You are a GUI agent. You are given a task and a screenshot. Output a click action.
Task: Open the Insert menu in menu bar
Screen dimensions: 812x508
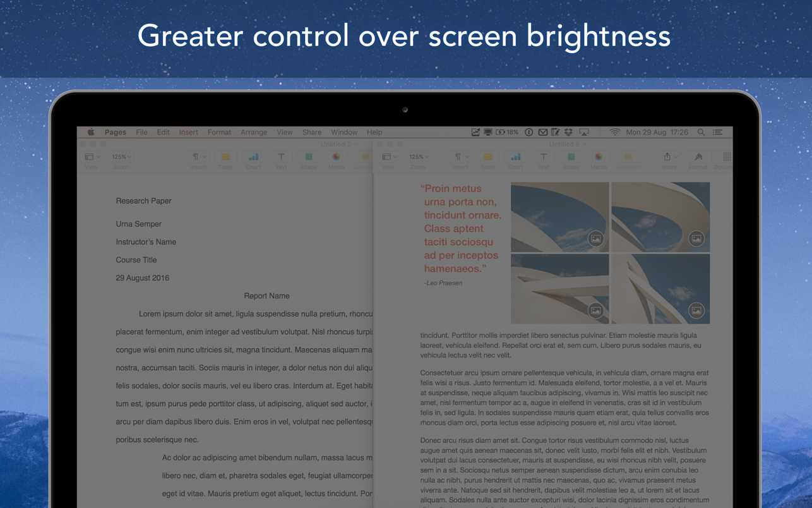[188, 133]
